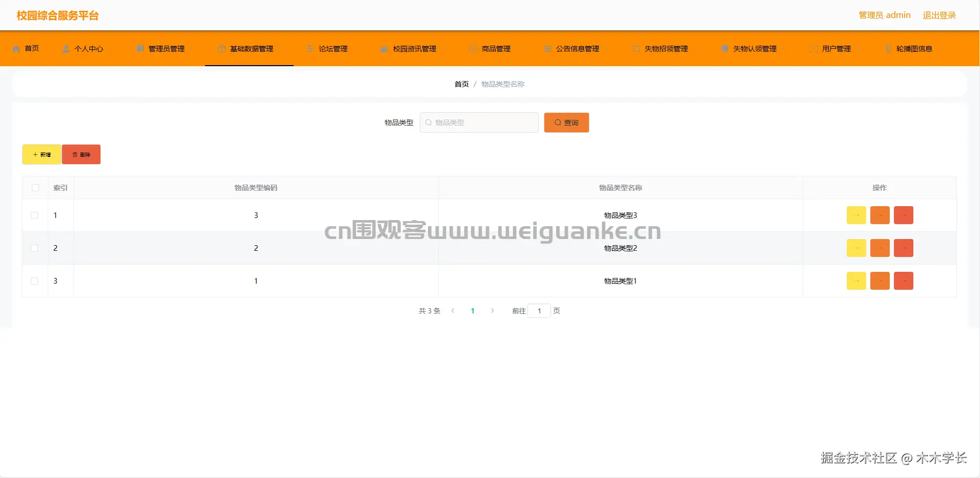Viewport: 980px width, 478px height.
Task: Focus the 物品类型 search input field
Action: click(479, 123)
